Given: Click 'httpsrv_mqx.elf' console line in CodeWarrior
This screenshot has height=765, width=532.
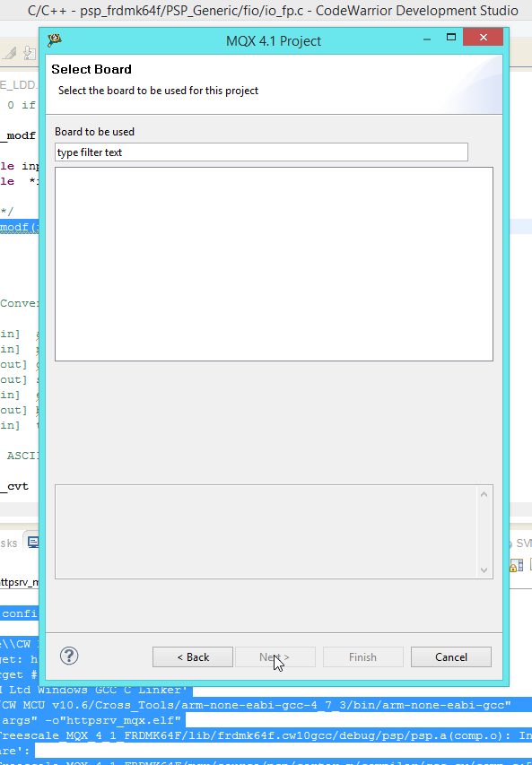Looking at the screenshot, I should [92, 720].
